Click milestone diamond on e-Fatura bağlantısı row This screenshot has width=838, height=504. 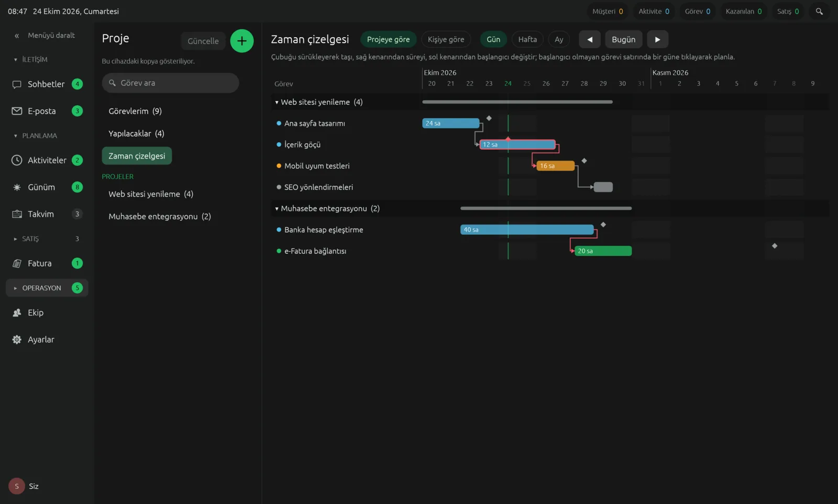pos(775,246)
